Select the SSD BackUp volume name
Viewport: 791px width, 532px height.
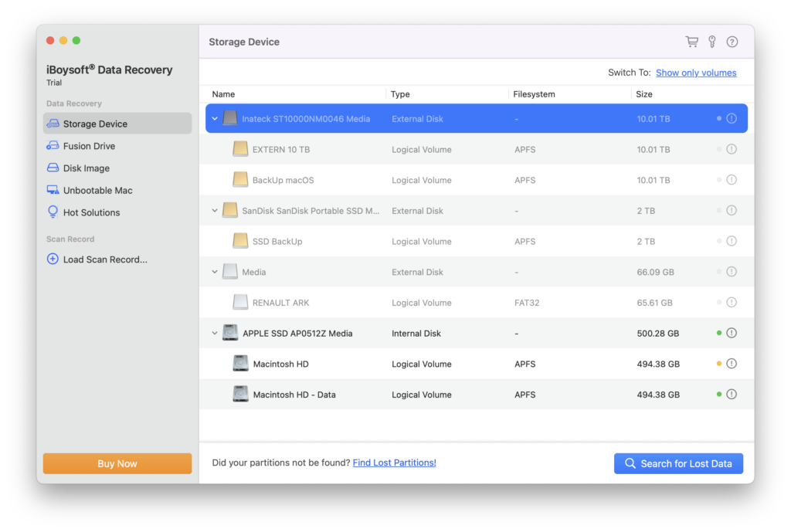point(277,242)
